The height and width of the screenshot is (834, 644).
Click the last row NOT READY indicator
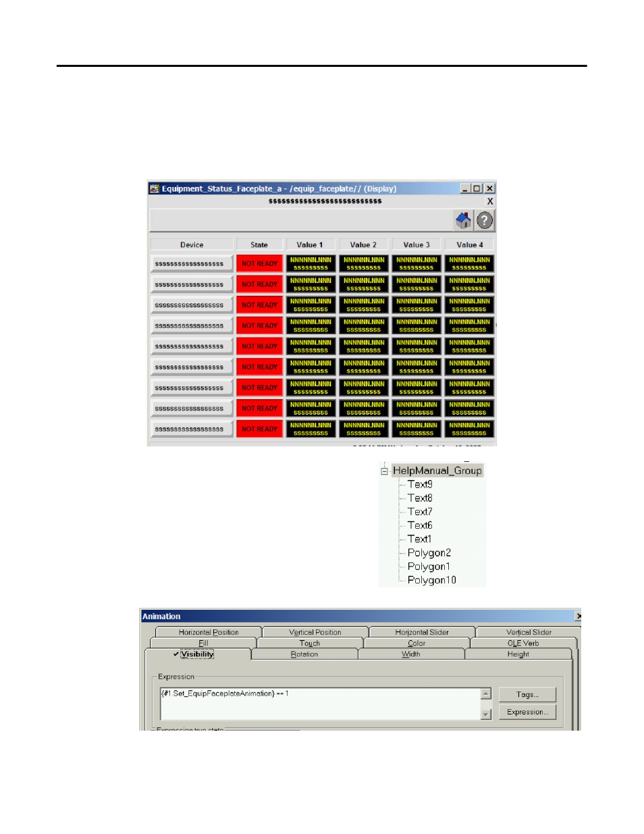(x=259, y=429)
